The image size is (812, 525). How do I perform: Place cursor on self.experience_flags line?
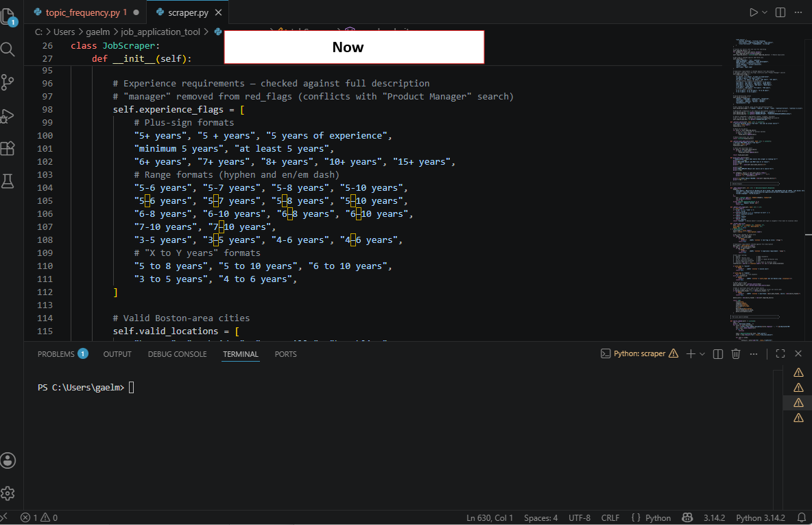coord(179,109)
